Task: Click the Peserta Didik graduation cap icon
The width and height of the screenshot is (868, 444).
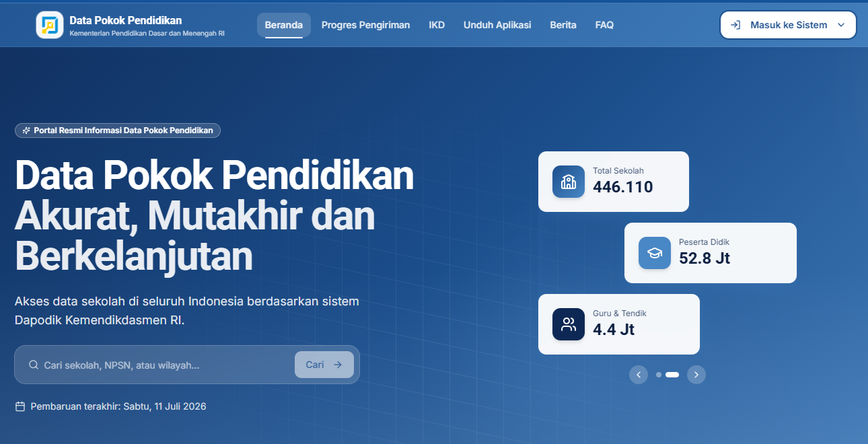Action: point(655,253)
